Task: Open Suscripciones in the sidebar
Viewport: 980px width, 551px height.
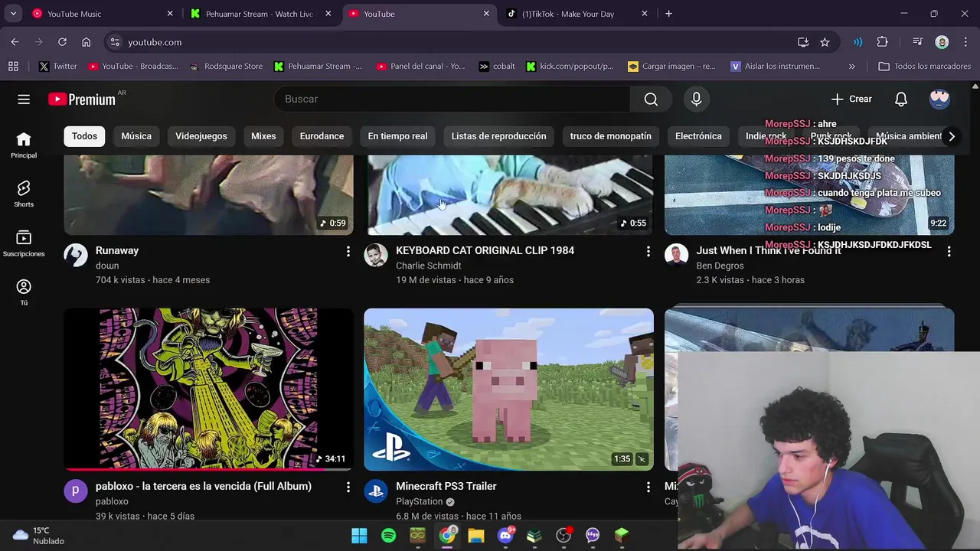Action: [x=24, y=243]
